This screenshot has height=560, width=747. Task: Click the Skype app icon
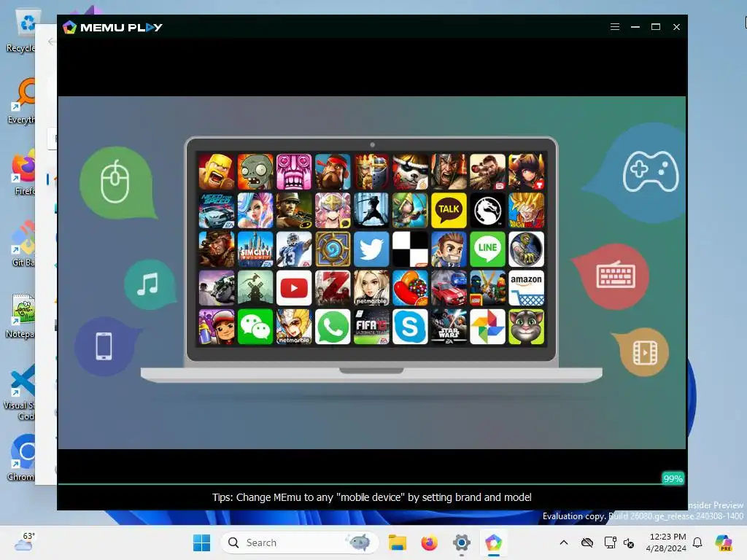click(410, 327)
